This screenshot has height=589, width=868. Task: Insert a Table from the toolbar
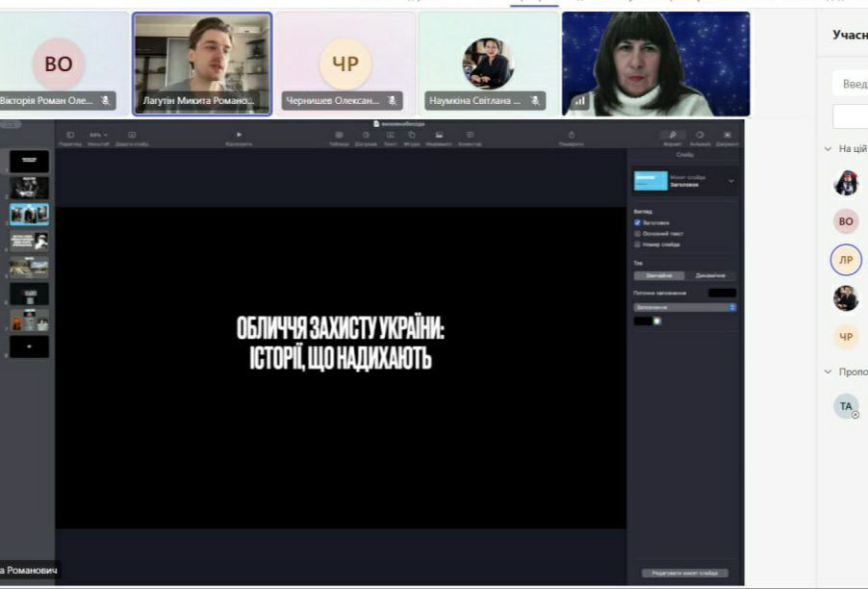(x=339, y=134)
